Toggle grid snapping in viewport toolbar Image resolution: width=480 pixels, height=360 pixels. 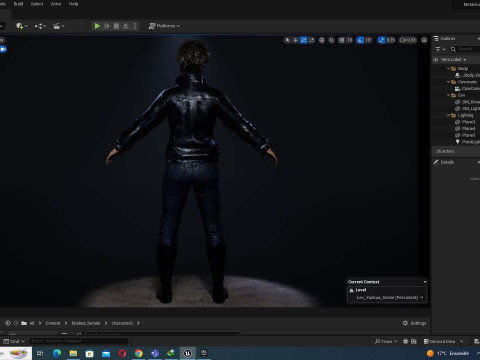click(341, 40)
